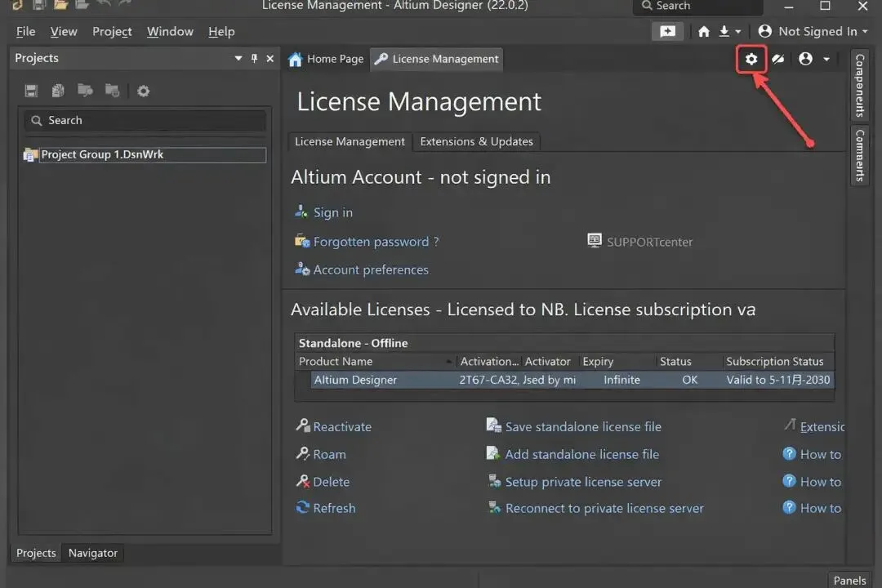The image size is (882, 588).
Task: Click the feedback message icon in top bar
Action: tap(668, 32)
